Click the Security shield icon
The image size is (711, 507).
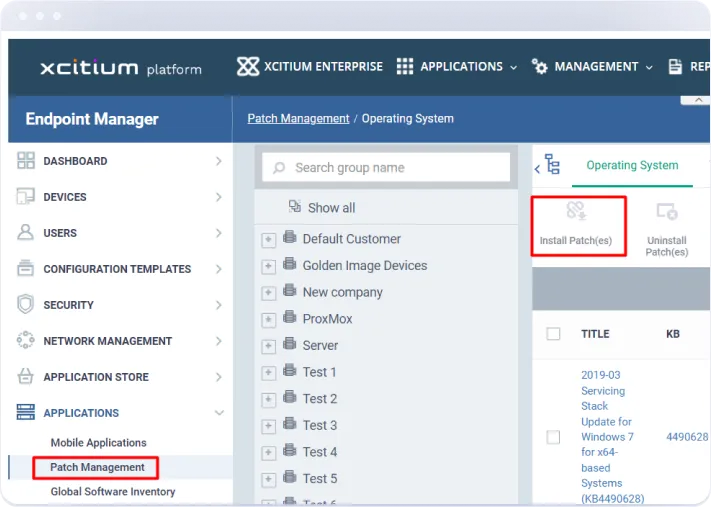[x=26, y=305]
